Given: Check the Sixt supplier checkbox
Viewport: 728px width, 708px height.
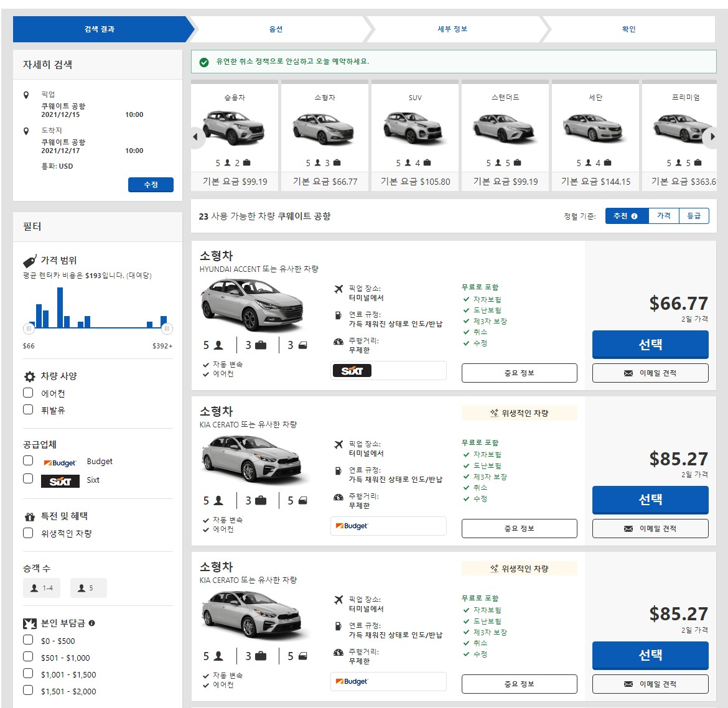Looking at the screenshot, I should pyautogui.click(x=29, y=478).
